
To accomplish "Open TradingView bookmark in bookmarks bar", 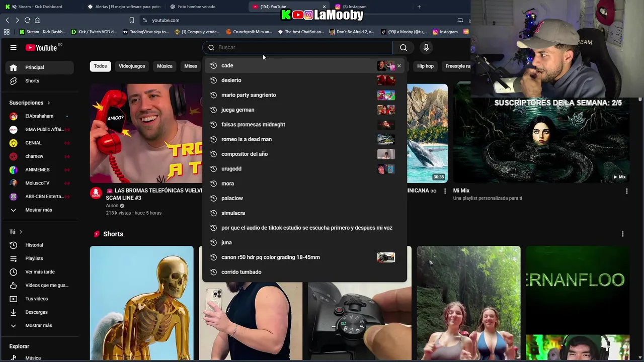I will coord(146,32).
